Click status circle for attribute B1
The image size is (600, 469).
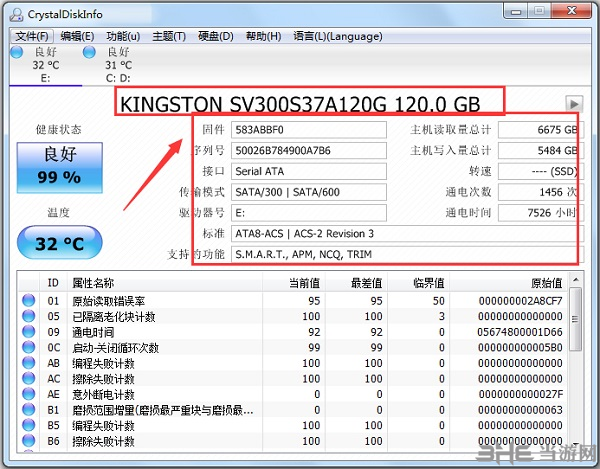coord(28,409)
